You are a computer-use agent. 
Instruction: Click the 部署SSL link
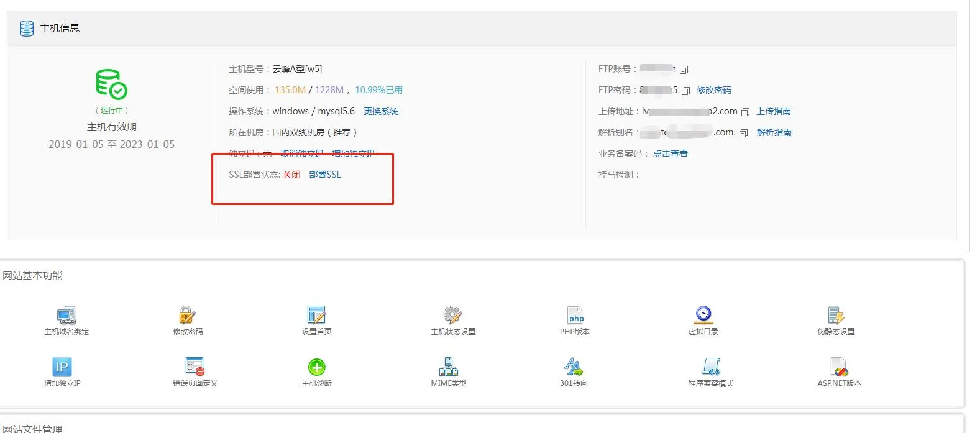pyautogui.click(x=325, y=175)
